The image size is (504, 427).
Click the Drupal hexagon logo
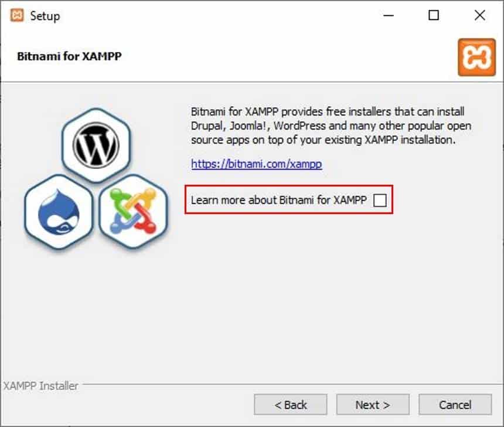pos(59,212)
